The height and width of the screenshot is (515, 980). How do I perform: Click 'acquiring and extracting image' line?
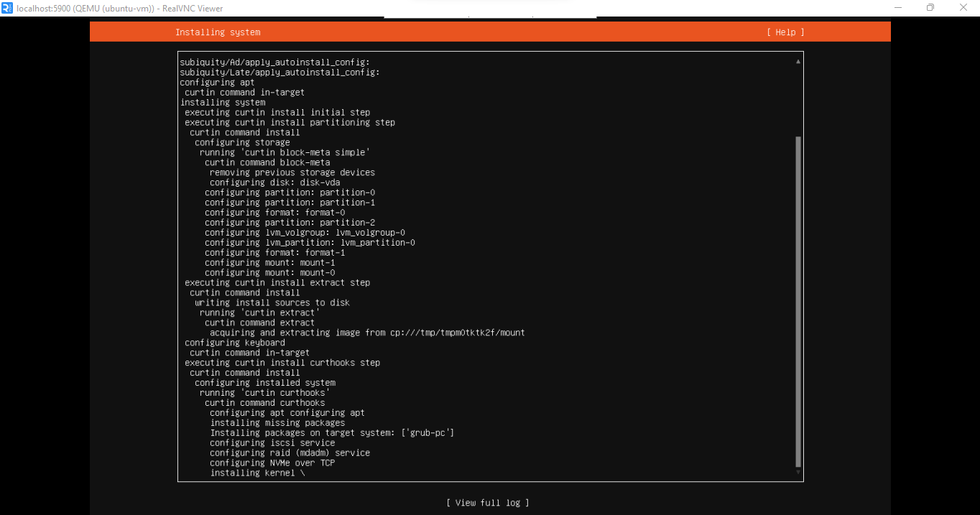click(367, 334)
